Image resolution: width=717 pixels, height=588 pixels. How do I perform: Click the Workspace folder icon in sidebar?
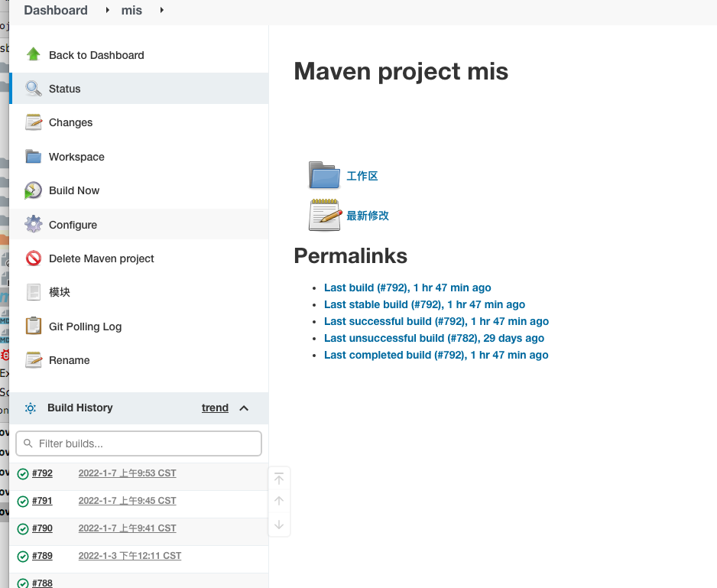tap(34, 157)
